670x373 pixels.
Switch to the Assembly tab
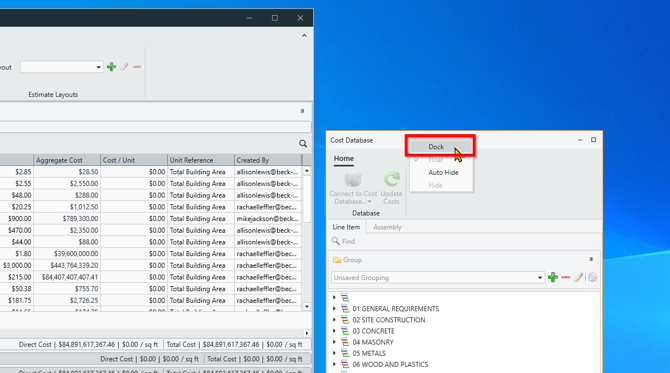(x=387, y=227)
